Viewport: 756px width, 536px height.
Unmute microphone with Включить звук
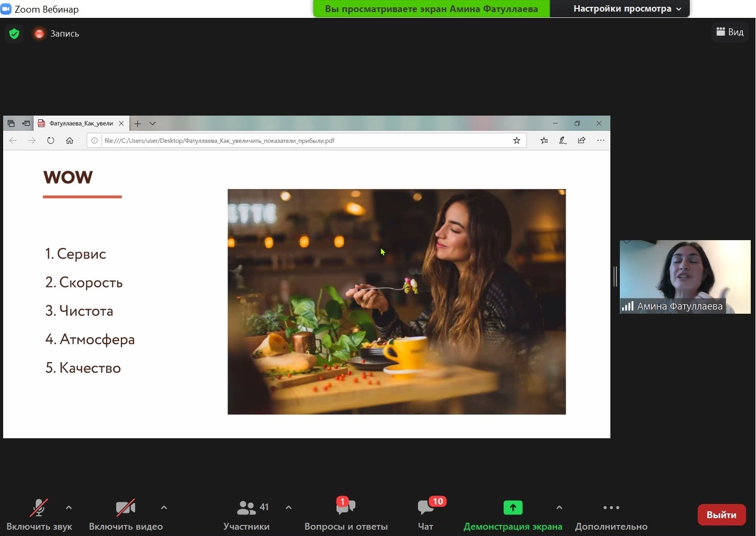(39, 508)
